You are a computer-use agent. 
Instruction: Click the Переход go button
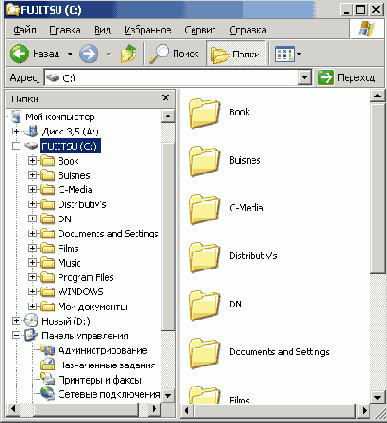[347, 78]
